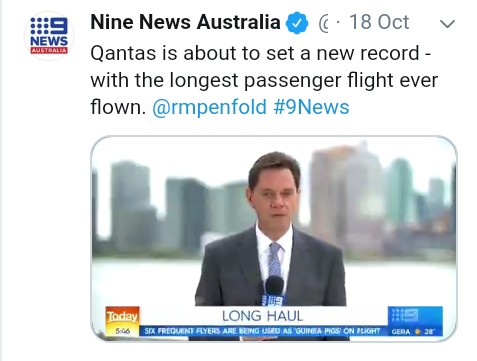Click the reporter's striped tie
Screen dimensions: 477x361
tap(275, 259)
